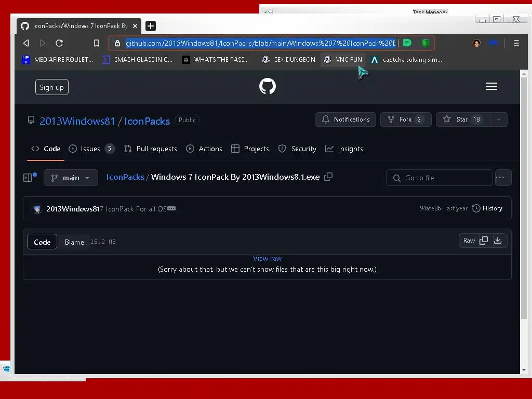Open the captcha solving sim... bookmark

point(406,60)
